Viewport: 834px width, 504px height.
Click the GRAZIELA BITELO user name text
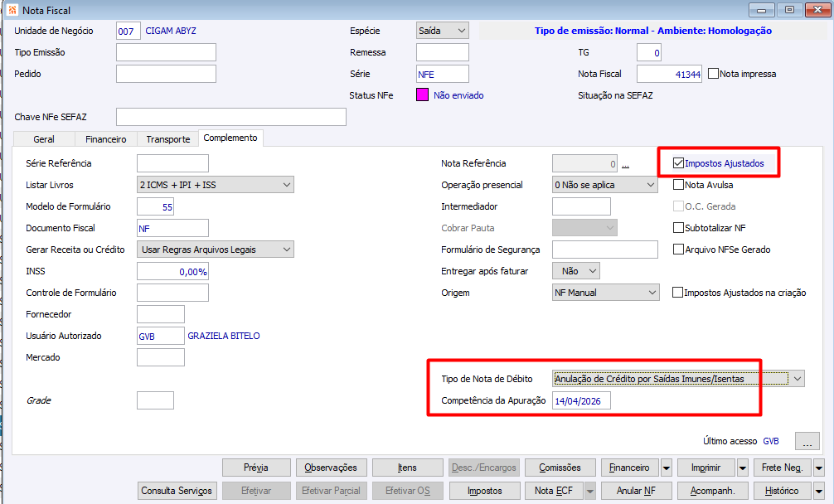(x=223, y=336)
